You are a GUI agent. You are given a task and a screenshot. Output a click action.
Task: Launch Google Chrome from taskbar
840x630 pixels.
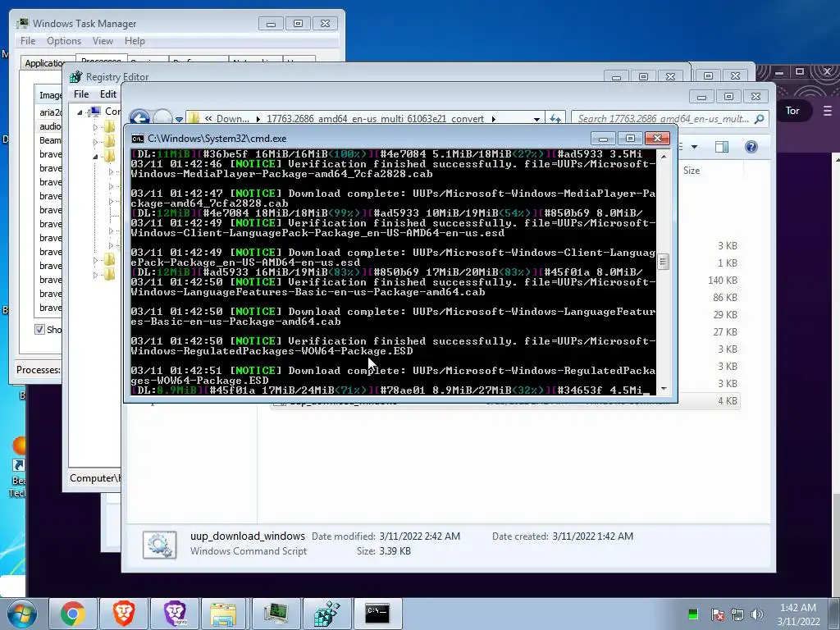pos(73,614)
